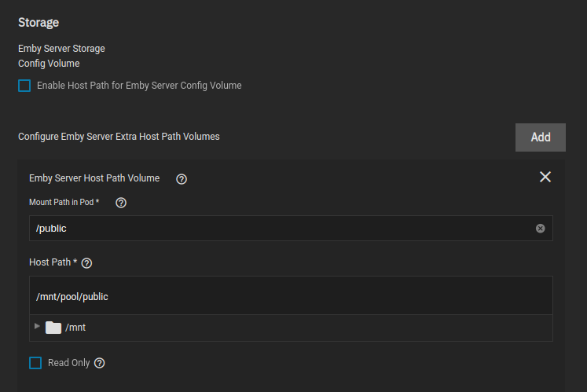The height and width of the screenshot is (392, 587).
Task: Click the Storage section heading
Action: [39, 23]
